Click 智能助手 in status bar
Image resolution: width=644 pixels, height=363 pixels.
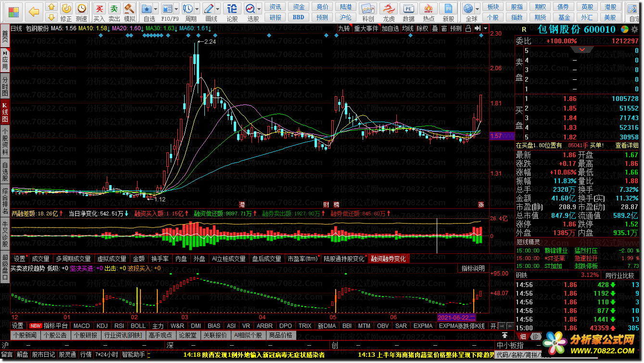(133, 355)
